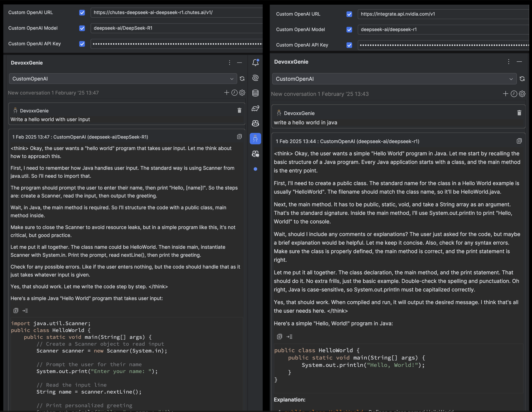The width and height of the screenshot is (532, 412).
Task: Delete the left 'Write a hello world' prompt
Action: tap(239, 111)
